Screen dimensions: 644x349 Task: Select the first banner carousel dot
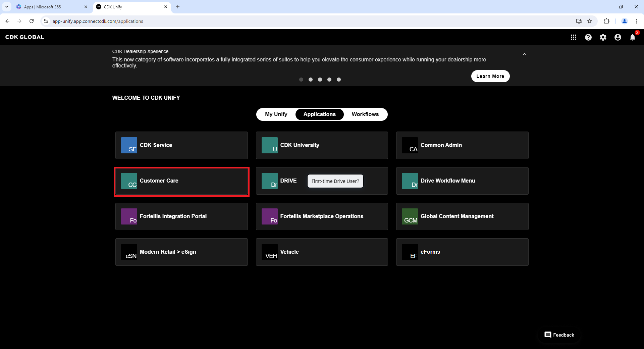(301, 80)
